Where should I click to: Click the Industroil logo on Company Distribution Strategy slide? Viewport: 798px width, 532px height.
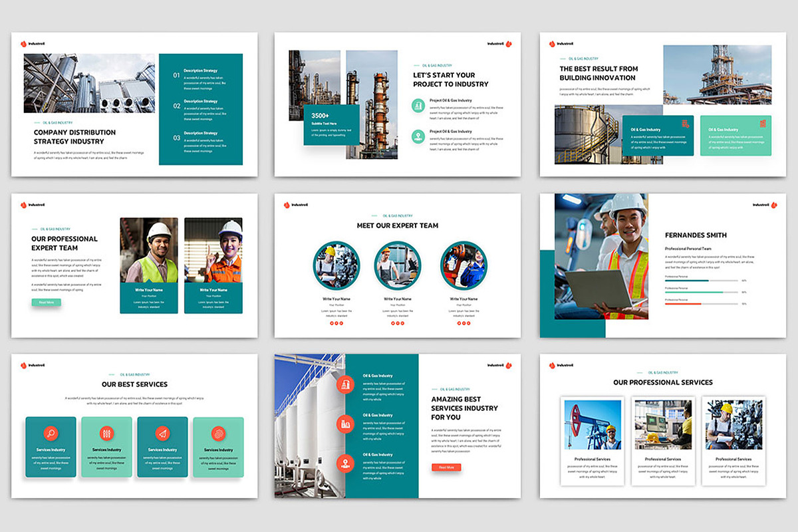point(33,44)
